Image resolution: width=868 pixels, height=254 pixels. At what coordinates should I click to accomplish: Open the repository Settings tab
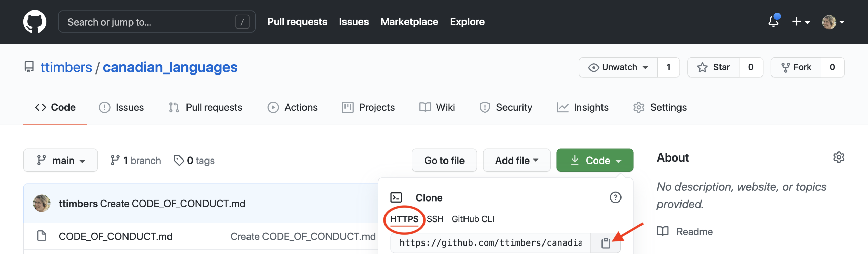click(660, 107)
